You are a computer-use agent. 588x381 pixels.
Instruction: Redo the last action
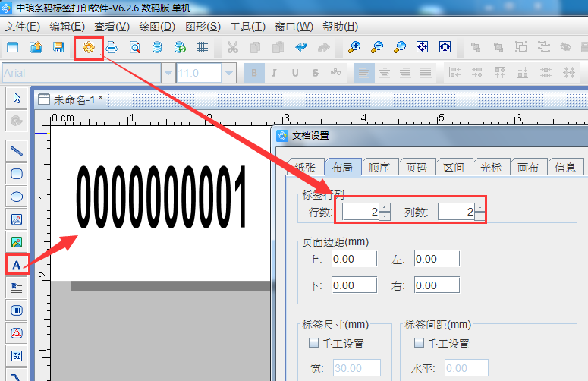point(324,47)
